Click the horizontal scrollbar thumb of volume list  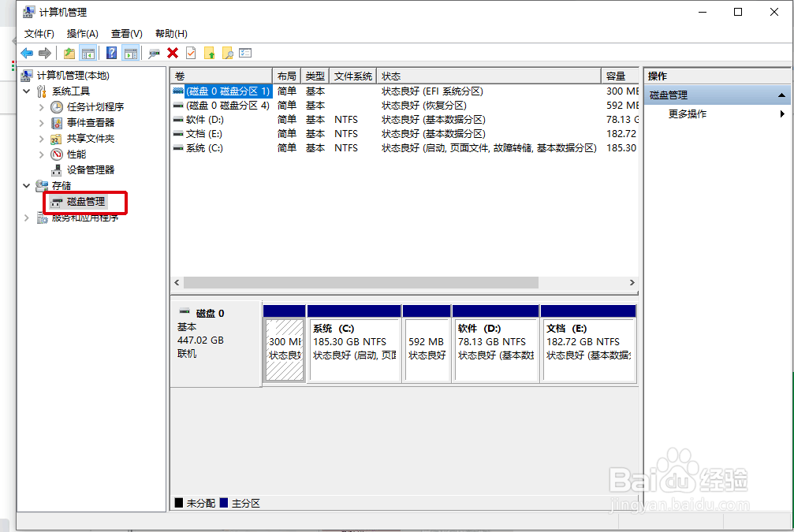[360, 282]
